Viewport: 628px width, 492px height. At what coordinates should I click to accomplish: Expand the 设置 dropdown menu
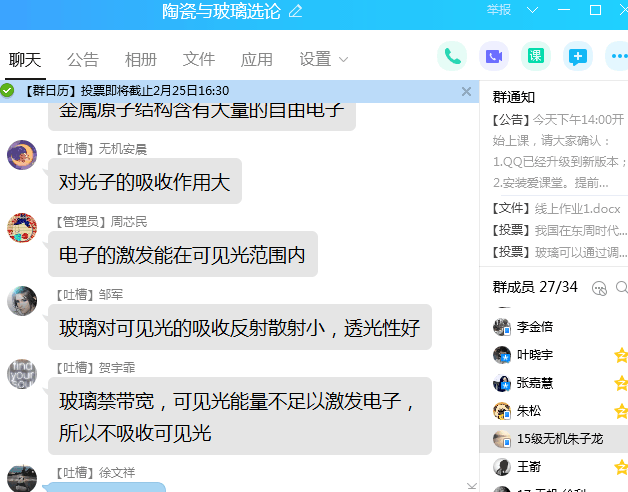pos(324,59)
